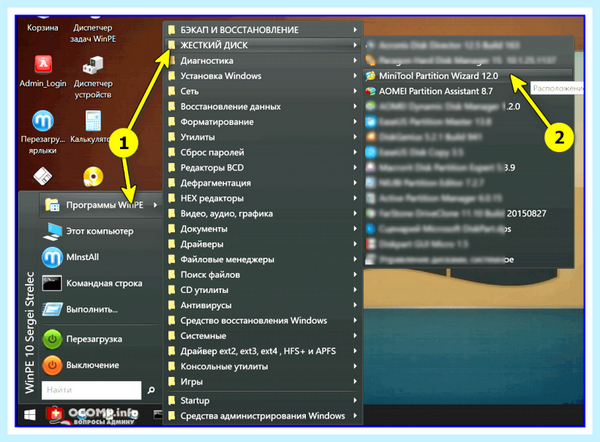Open Диспетчер задач WinPE desktop shortcut
Image resolution: width=600 pixels, height=442 pixels.
pos(93,30)
